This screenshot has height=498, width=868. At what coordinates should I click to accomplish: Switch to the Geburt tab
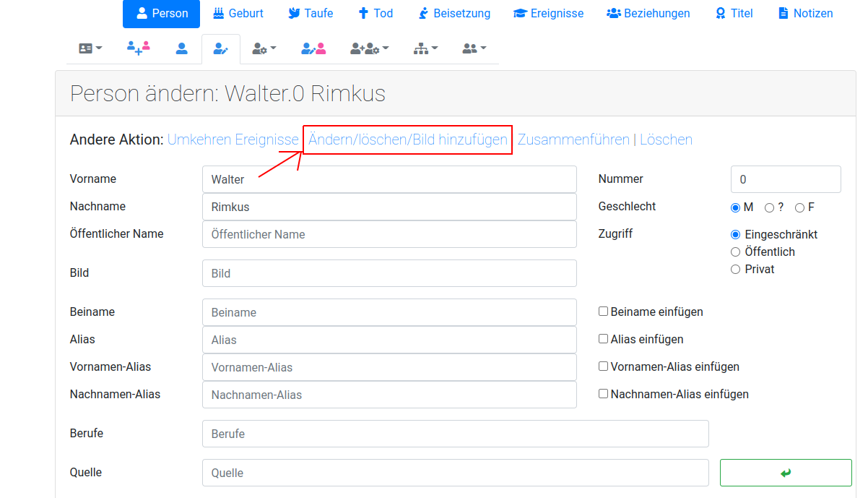(x=238, y=12)
